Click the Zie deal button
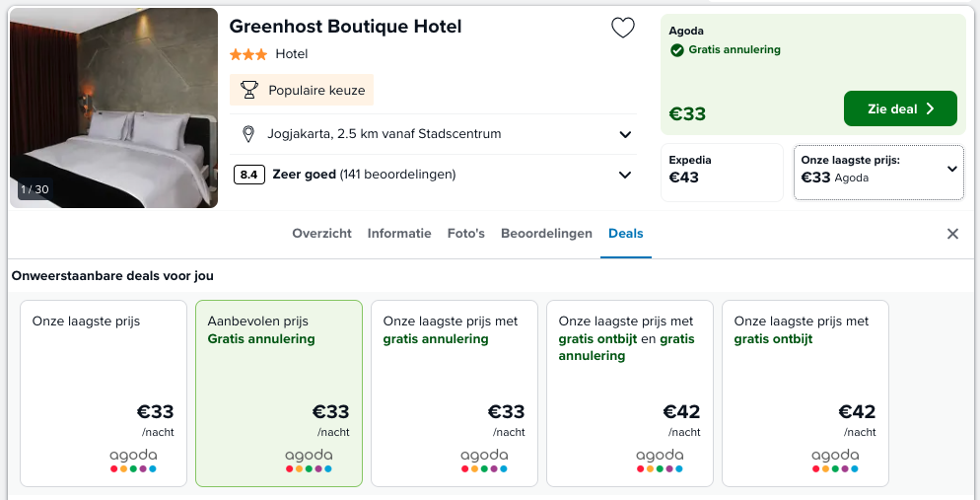Viewport: 980px width, 500px height. tap(900, 108)
